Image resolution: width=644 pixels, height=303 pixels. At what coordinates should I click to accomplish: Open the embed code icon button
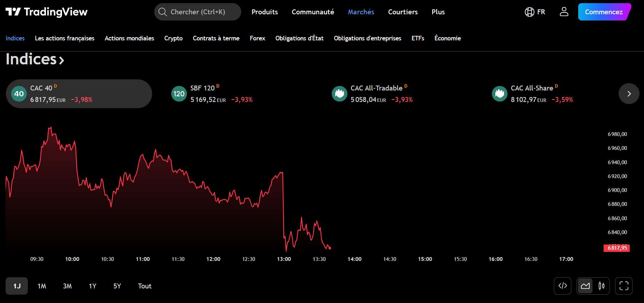(563, 286)
